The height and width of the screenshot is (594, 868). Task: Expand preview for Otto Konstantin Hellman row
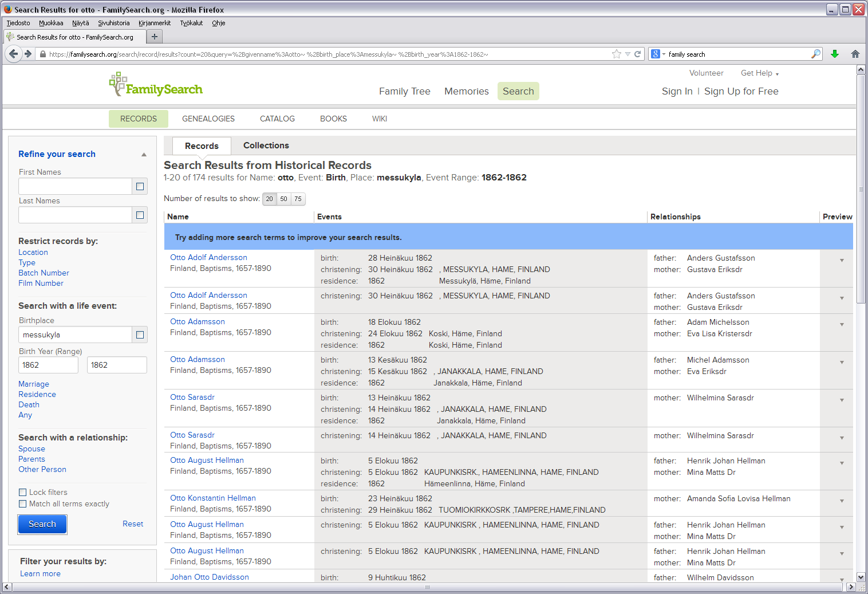pos(842,501)
